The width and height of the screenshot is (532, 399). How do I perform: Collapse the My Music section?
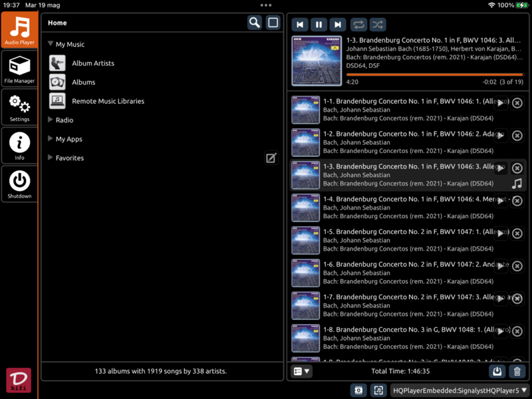[51, 44]
